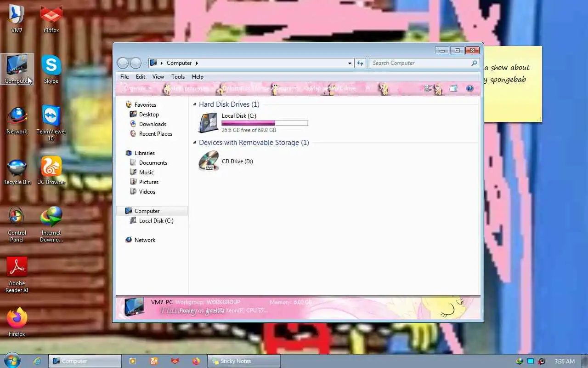Image resolution: width=588 pixels, height=368 pixels.
Task: Select Favorites in navigation pane
Action: [x=145, y=104]
